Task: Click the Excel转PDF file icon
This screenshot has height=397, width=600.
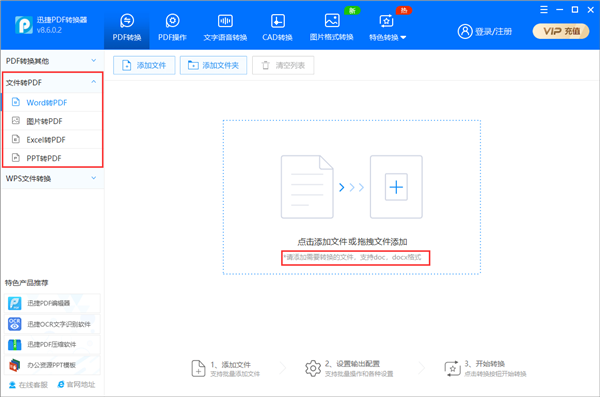Action: pos(16,139)
